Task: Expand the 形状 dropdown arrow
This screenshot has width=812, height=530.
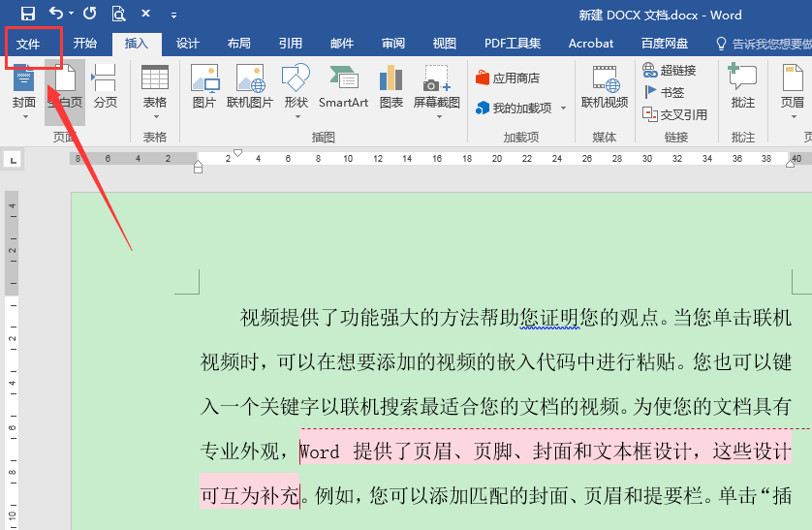Action: [x=297, y=117]
